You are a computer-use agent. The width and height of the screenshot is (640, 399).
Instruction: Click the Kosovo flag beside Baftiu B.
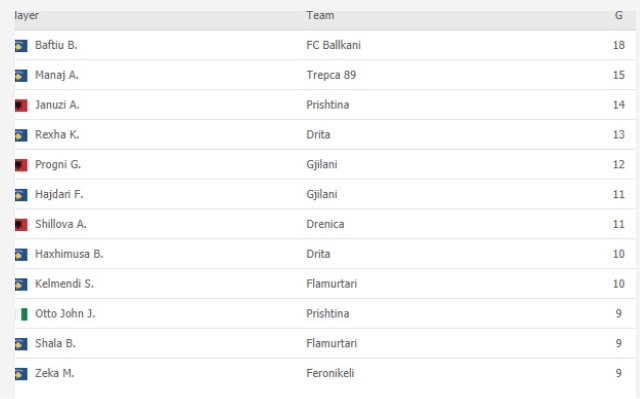click(x=21, y=46)
